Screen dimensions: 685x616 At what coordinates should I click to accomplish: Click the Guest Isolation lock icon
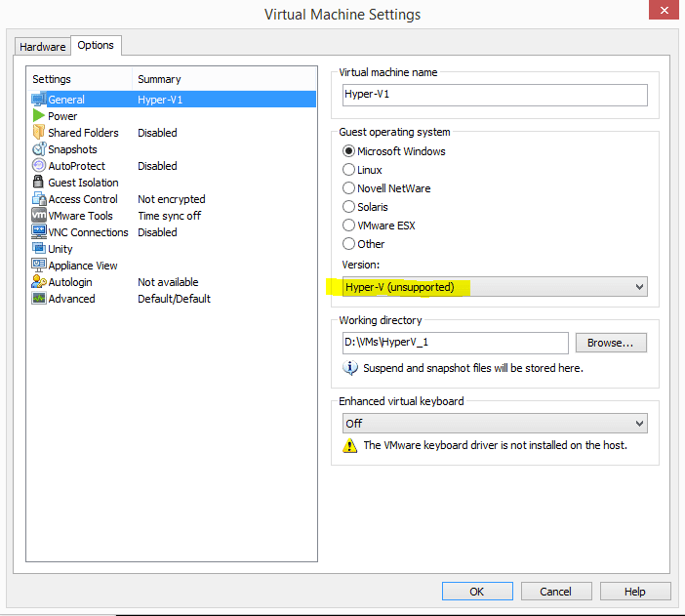coord(39,183)
